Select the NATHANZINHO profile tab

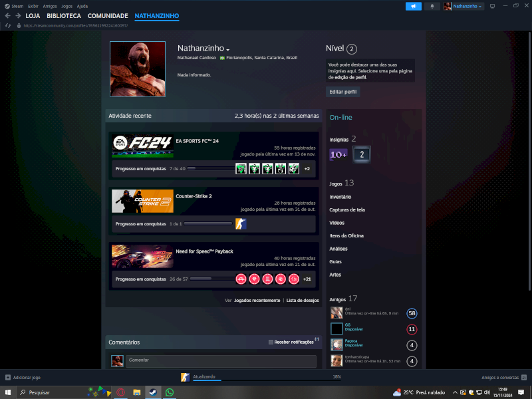pos(157,16)
